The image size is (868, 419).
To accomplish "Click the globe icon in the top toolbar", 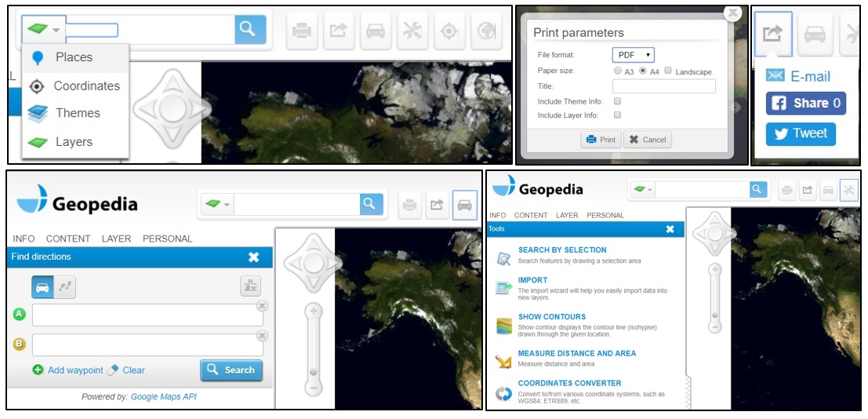I will (486, 31).
